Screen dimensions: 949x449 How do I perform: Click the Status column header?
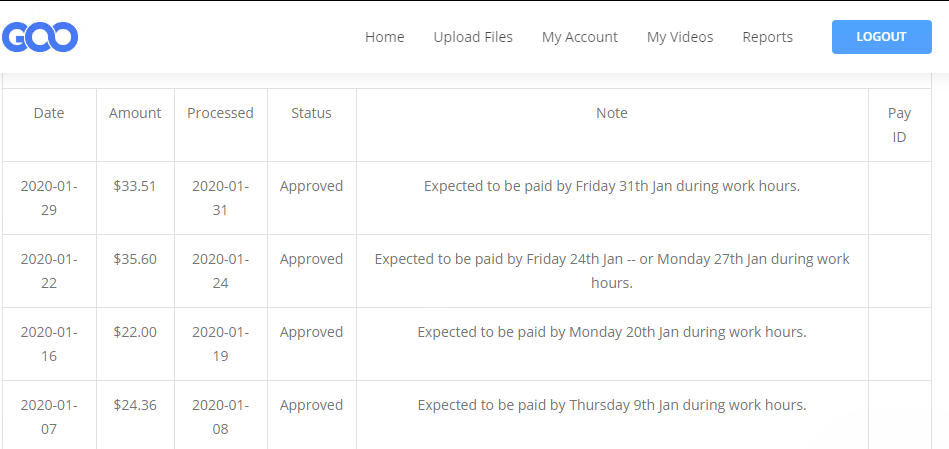(311, 113)
